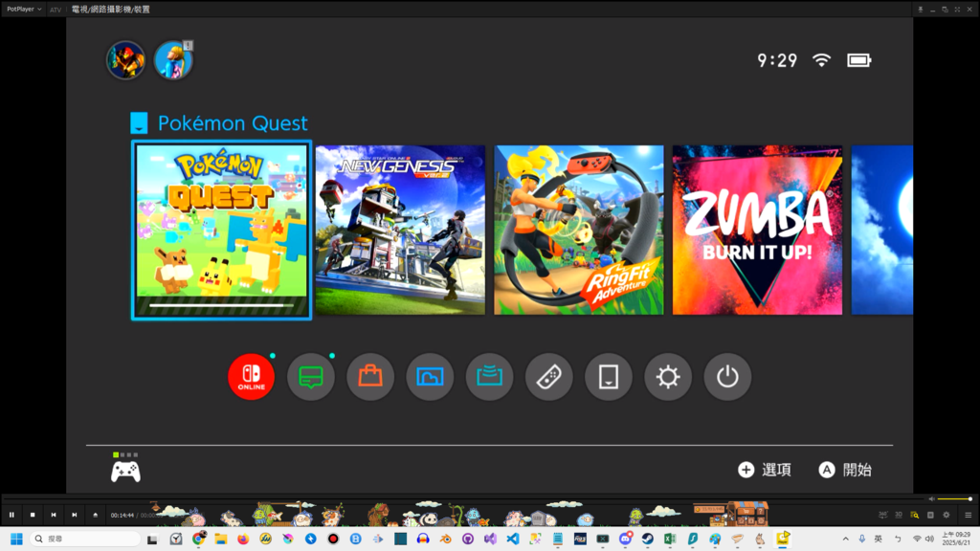Click the eject open file button

tap(95, 515)
